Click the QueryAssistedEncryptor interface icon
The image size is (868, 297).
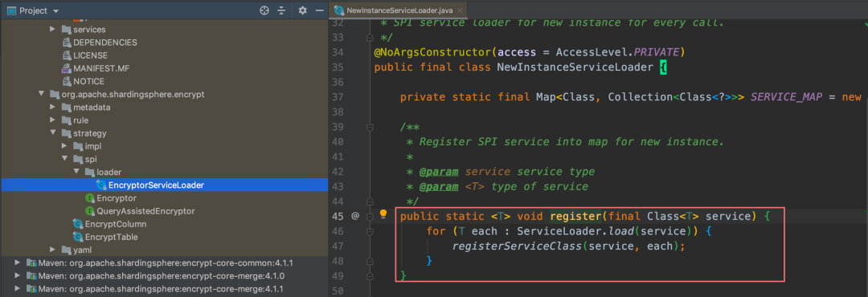[90, 211]
